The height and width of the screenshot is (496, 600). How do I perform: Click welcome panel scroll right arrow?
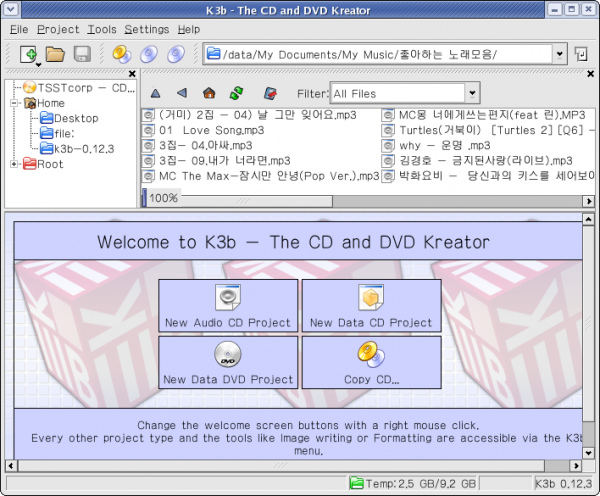pyautogui.click(x=576, y=466)
